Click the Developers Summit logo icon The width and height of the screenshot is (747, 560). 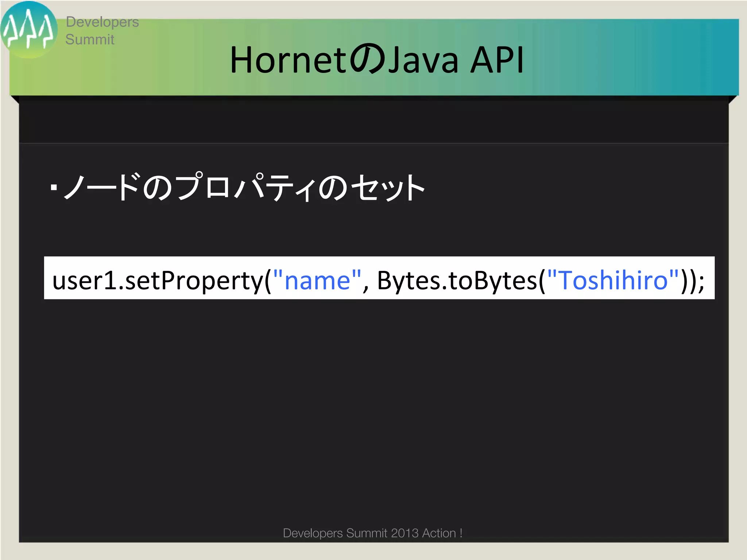[29, 30]
